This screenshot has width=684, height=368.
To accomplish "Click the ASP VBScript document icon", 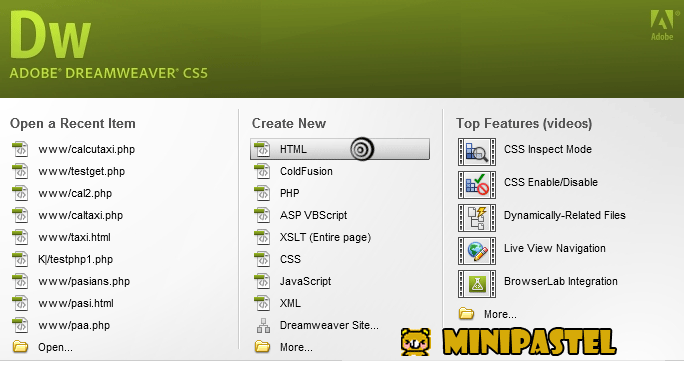I will (262, 215).
